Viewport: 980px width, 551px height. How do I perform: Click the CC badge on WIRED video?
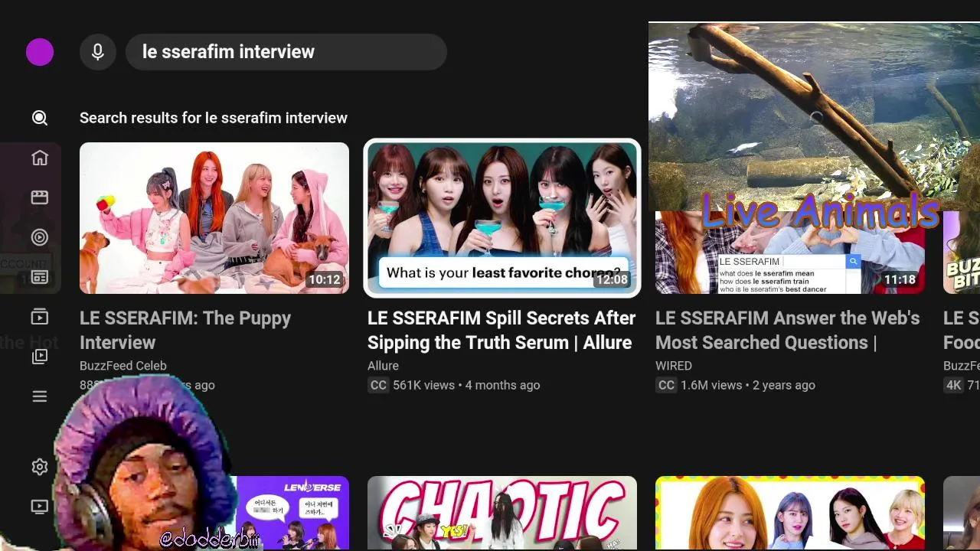(x=666, y=385)
